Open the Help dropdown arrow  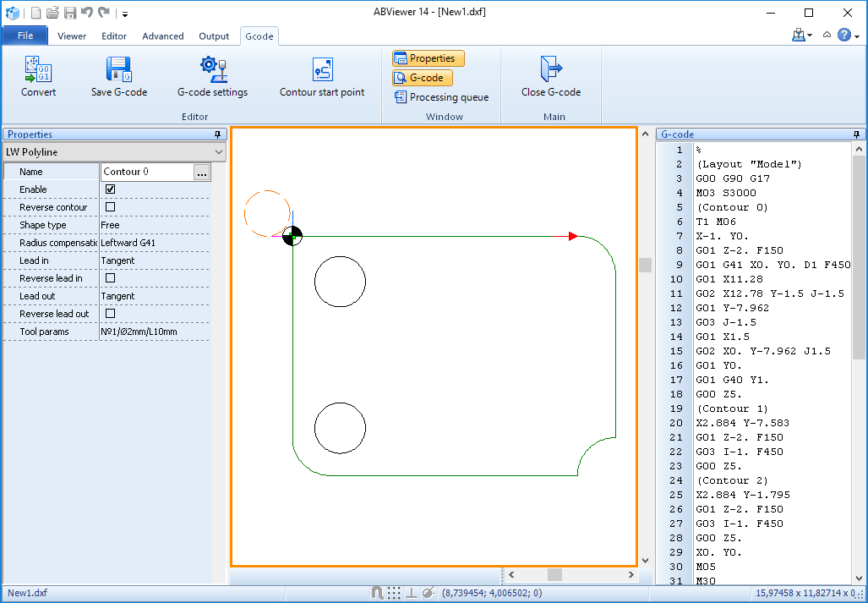857,36
